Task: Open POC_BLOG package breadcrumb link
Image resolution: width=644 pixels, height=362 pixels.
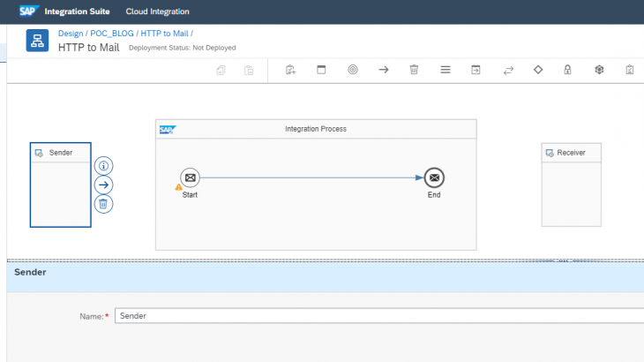Action: (112, 34)
